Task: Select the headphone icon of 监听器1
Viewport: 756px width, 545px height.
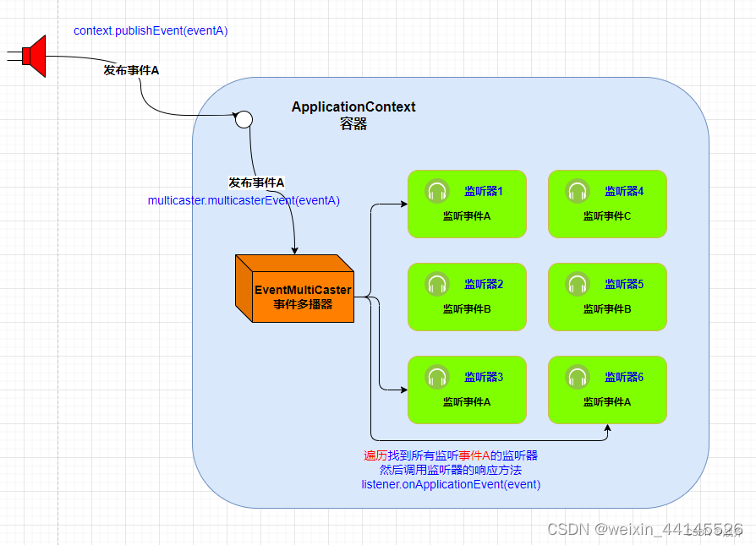Action: click(437, 191)
